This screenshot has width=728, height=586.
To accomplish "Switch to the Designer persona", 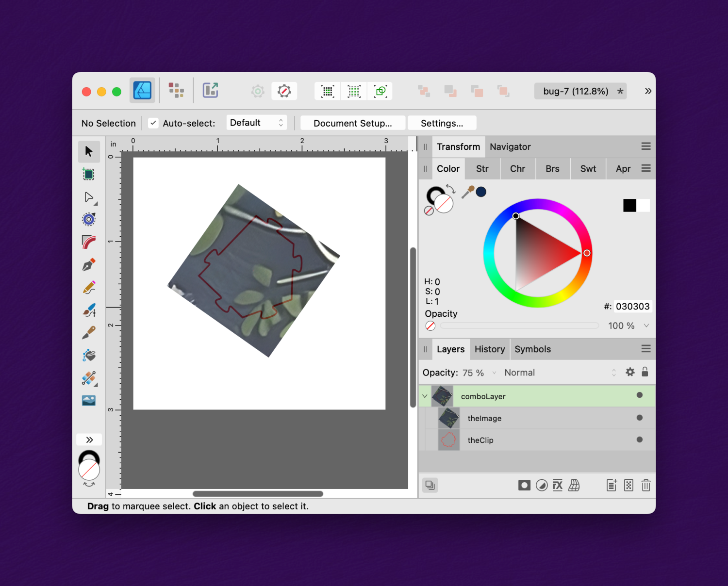I will pyautogui.click(x=142, y=91).
